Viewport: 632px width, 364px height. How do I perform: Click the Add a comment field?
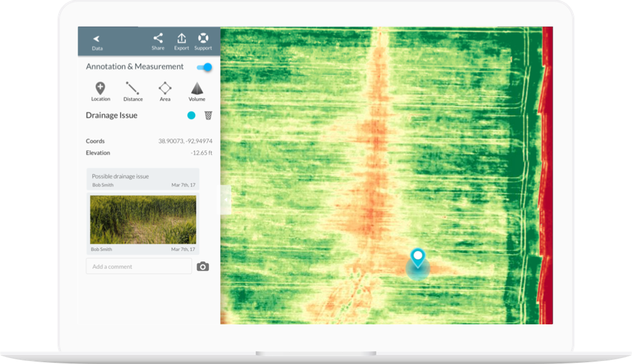pyautogui.click(x=139, y=266)
